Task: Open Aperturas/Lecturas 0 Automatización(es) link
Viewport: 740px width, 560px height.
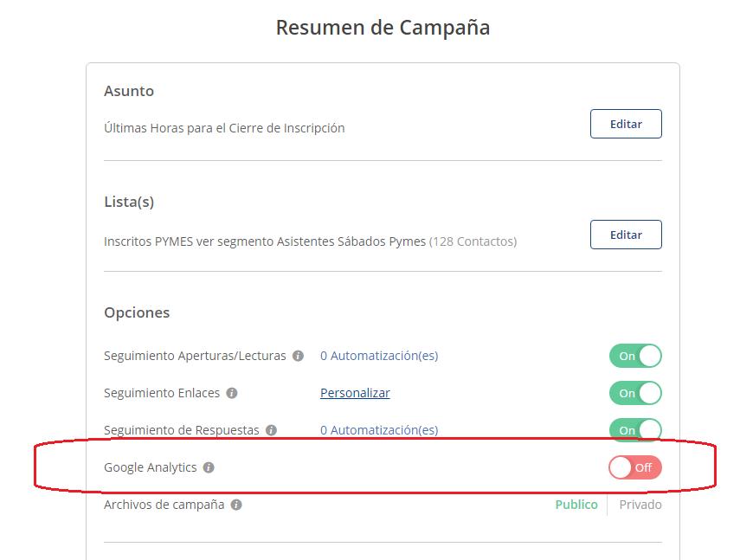Action: point(379,356)
